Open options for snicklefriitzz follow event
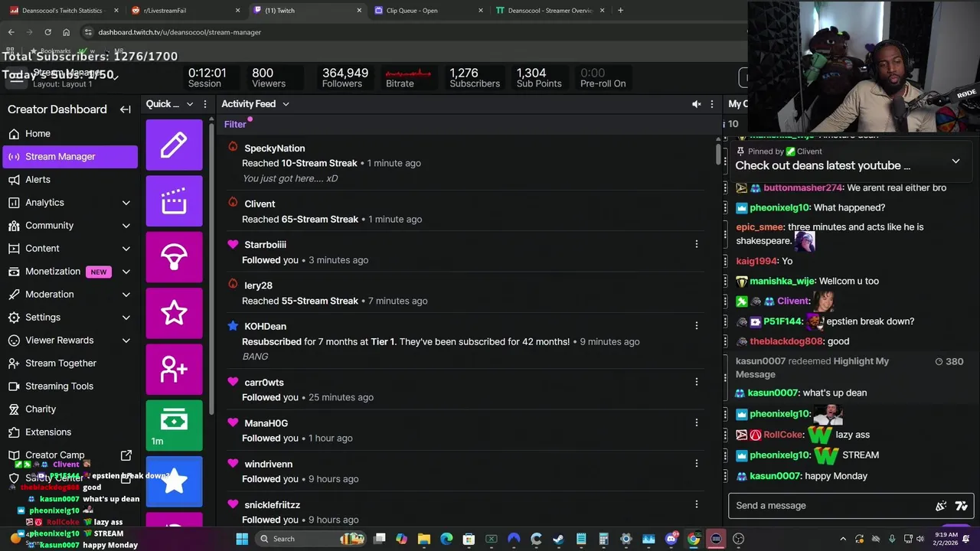Viewport: 980px width, 551px height. (x=696, y=504)
